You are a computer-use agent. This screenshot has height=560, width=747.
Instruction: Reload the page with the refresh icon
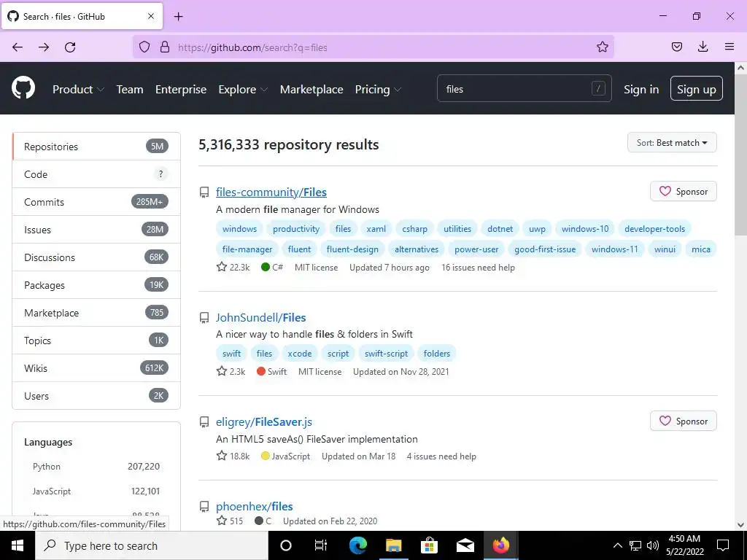(70, 47)
